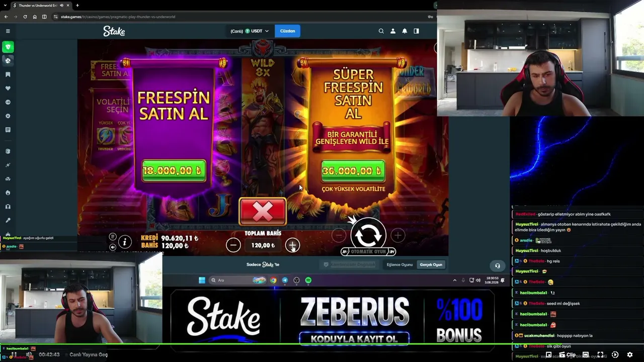The width and height of the screenshot is (644, 362).
Task: Toggle the side panel icon in Stake header
Action: (x=416, y=31)
